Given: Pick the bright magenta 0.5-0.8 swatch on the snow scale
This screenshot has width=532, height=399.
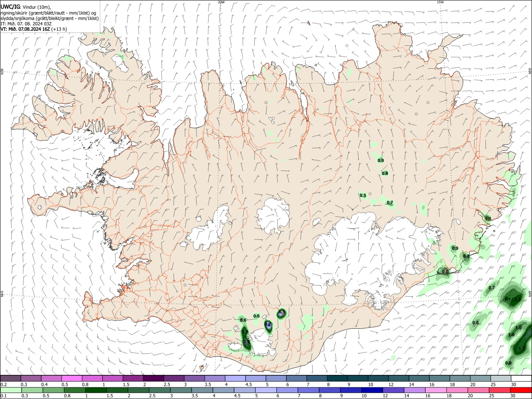Looking at the screenshot, I should (71, 378).
